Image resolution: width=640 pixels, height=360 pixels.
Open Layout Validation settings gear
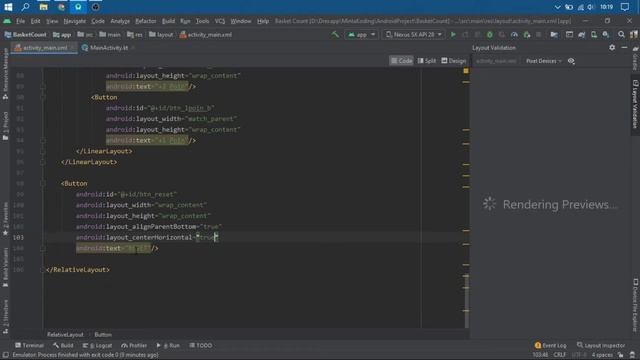[612, 48]
